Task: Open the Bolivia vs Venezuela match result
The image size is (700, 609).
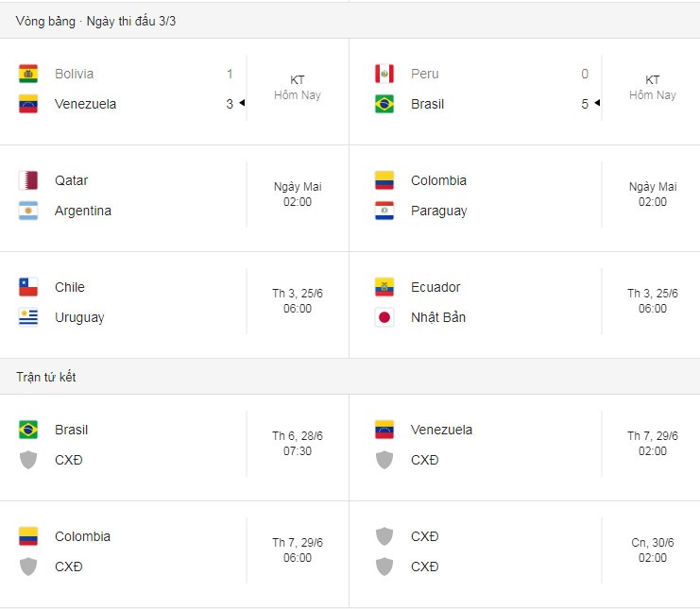Action: [175, 92]
